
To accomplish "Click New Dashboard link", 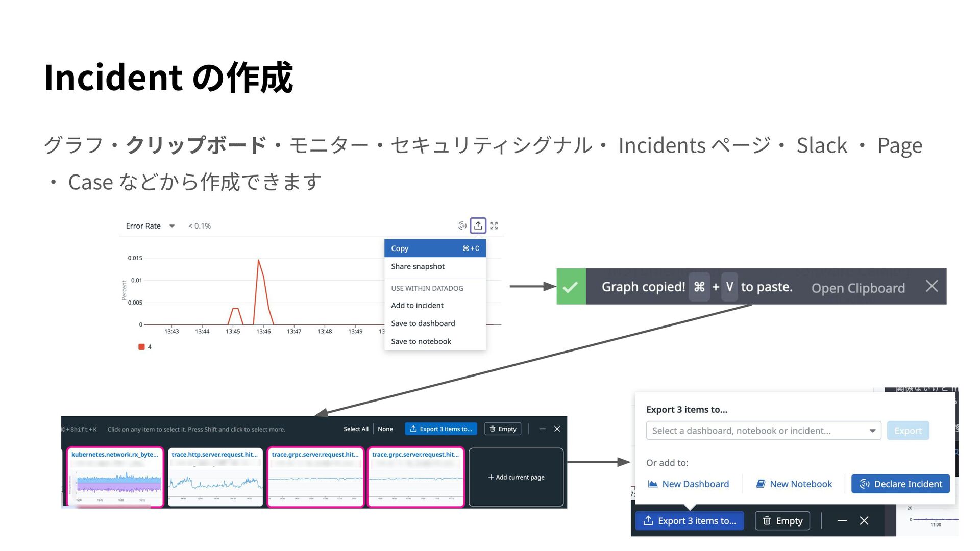I will click(x=688, y=484).
